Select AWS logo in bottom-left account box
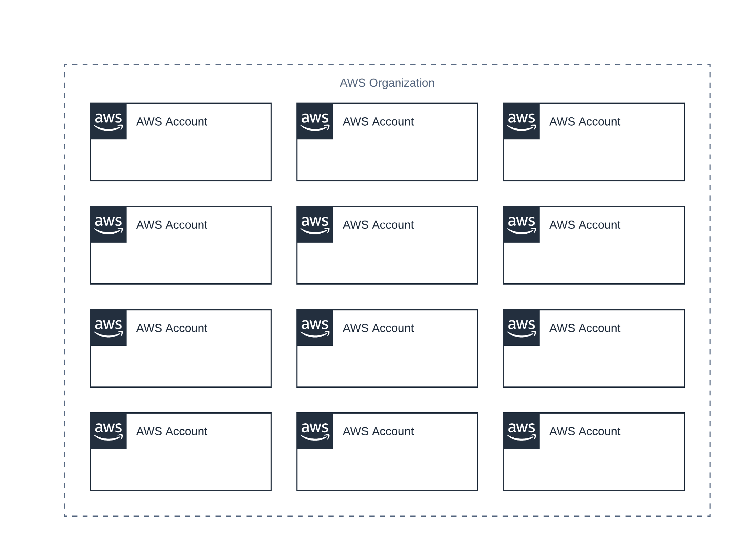The height and width of the screenshot is (542, 756). (108, 431)
